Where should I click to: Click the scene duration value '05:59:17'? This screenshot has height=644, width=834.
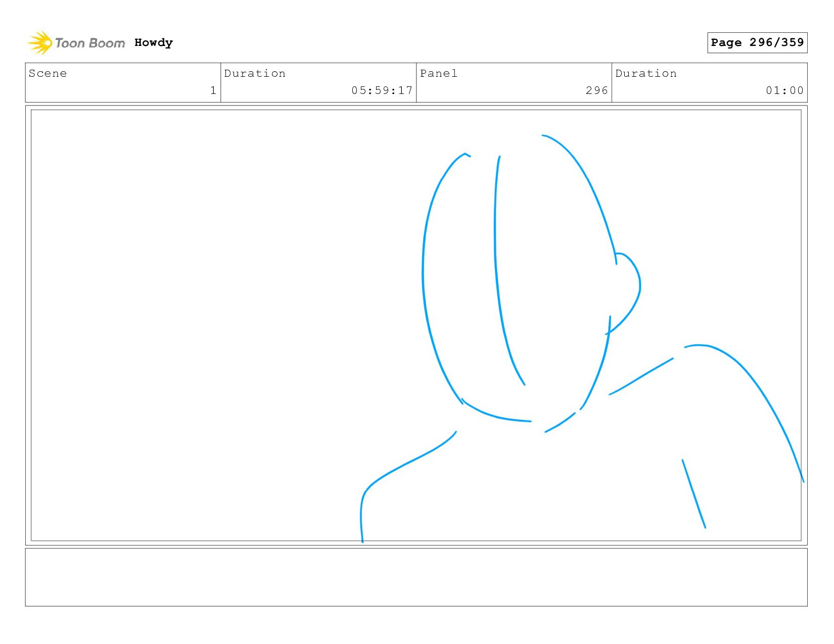coord(382,90)
